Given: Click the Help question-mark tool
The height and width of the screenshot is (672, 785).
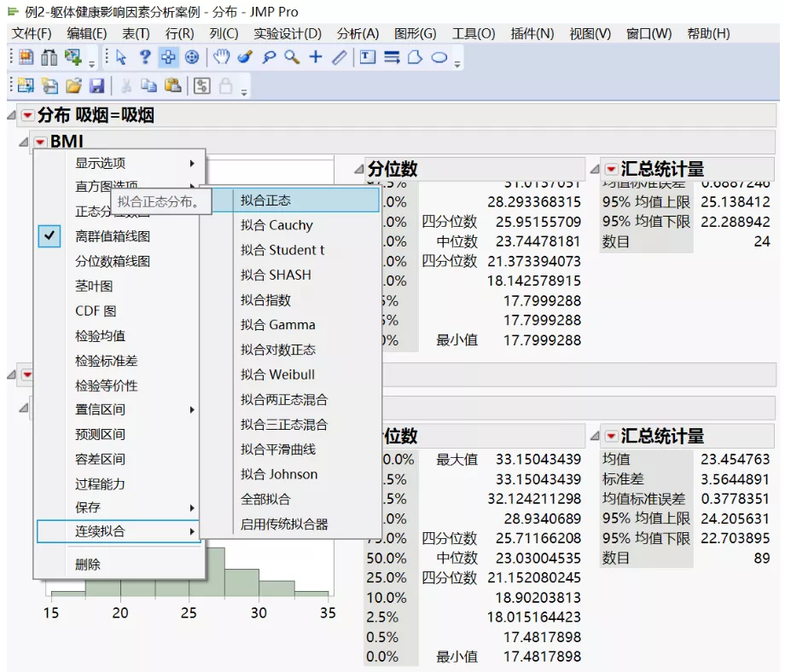Looking at the screenshot, I should pyautogui.click(x=145, y=57).
